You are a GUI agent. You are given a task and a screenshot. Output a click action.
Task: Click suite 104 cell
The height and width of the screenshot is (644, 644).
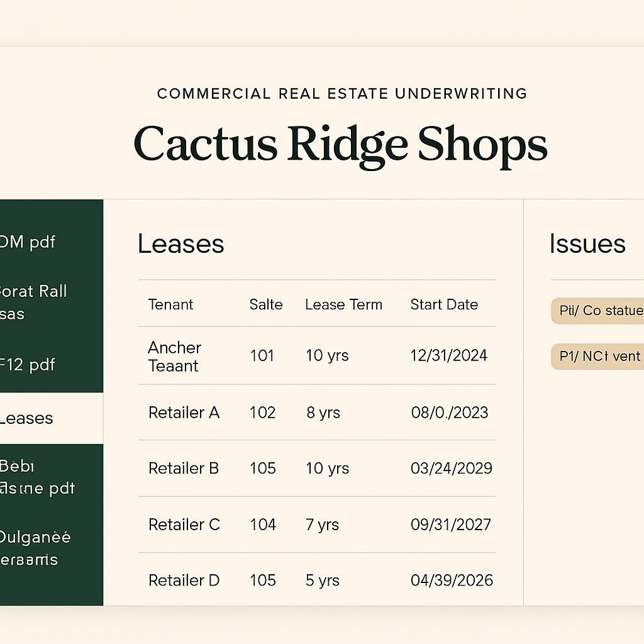[x=263, y=525]
